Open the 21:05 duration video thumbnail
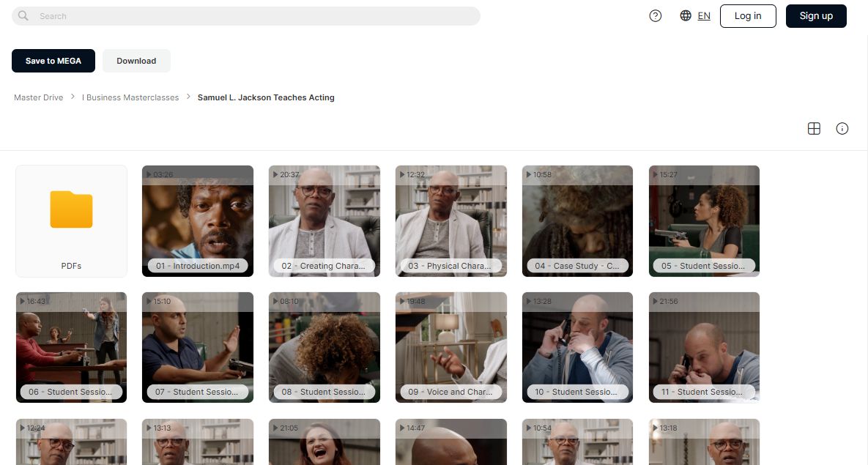868x465 pixels. [324, 442]
